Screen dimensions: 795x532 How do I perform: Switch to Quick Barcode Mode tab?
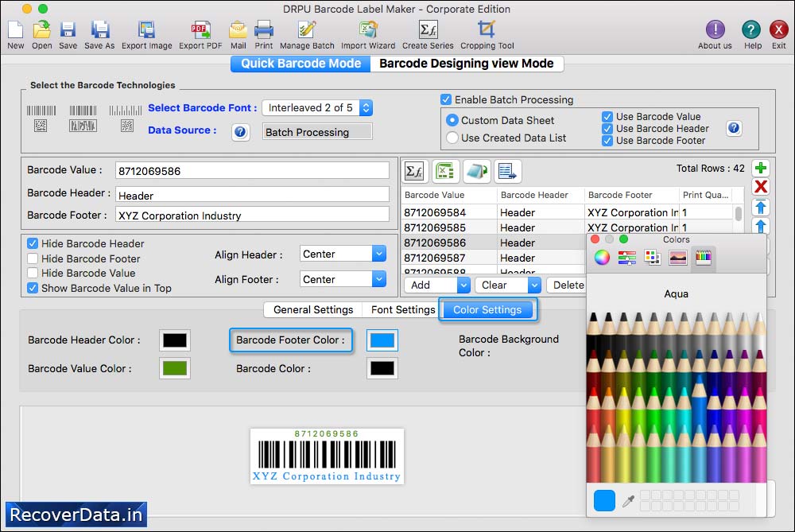301,64
